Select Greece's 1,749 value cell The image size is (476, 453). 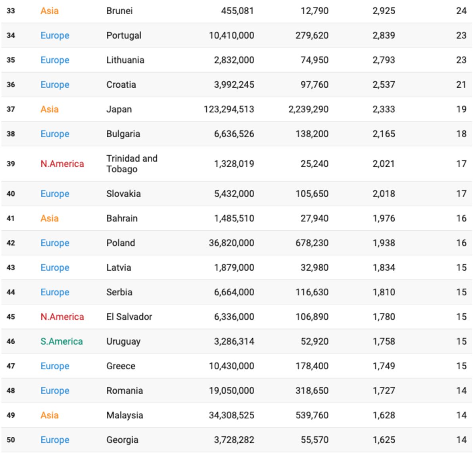[384, 366]
